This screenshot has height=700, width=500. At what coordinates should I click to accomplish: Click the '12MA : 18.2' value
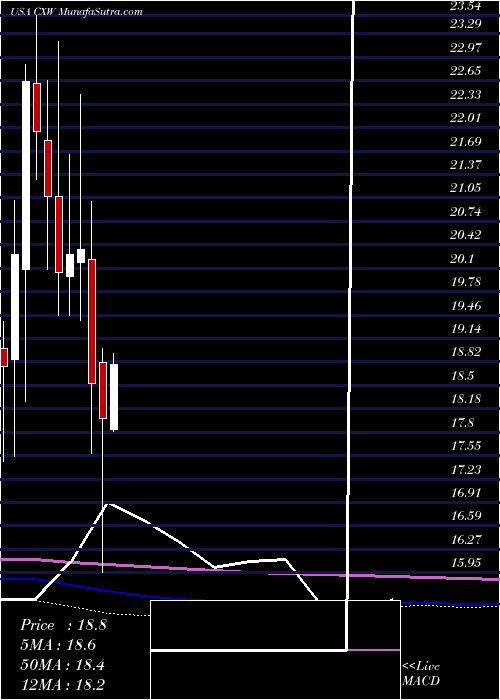(x=63, y=684)
